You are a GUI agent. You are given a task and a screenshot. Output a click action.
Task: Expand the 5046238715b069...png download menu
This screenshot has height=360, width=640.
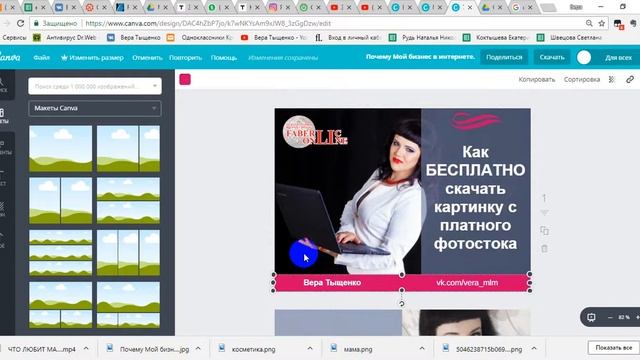534,349
